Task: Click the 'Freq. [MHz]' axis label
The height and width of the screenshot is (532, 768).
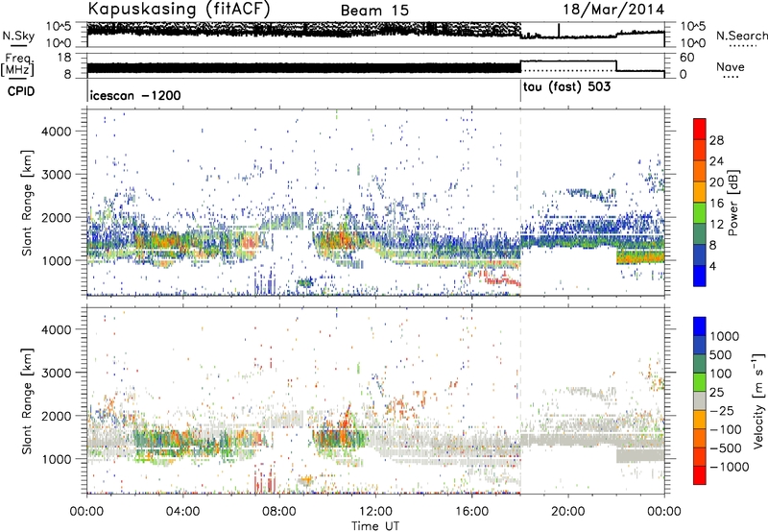Action: click(17, 64)
